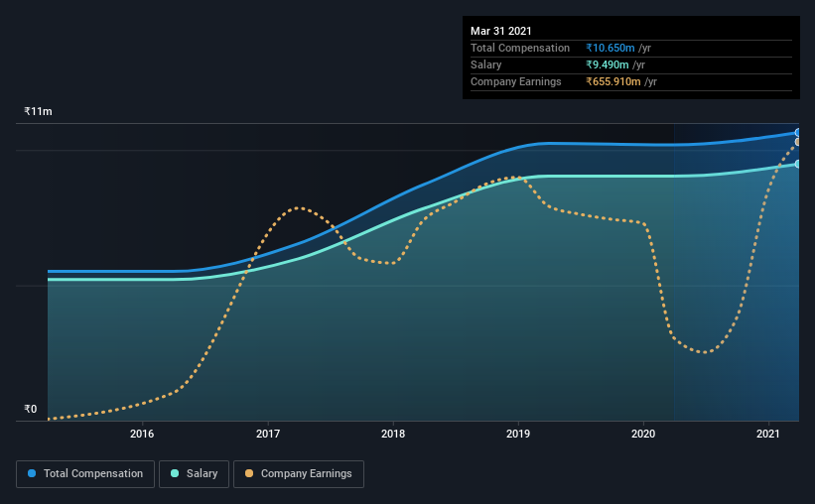Toggle the Salary legend button
The width and height of the screenshot is (815, 504).
[194, 474]
